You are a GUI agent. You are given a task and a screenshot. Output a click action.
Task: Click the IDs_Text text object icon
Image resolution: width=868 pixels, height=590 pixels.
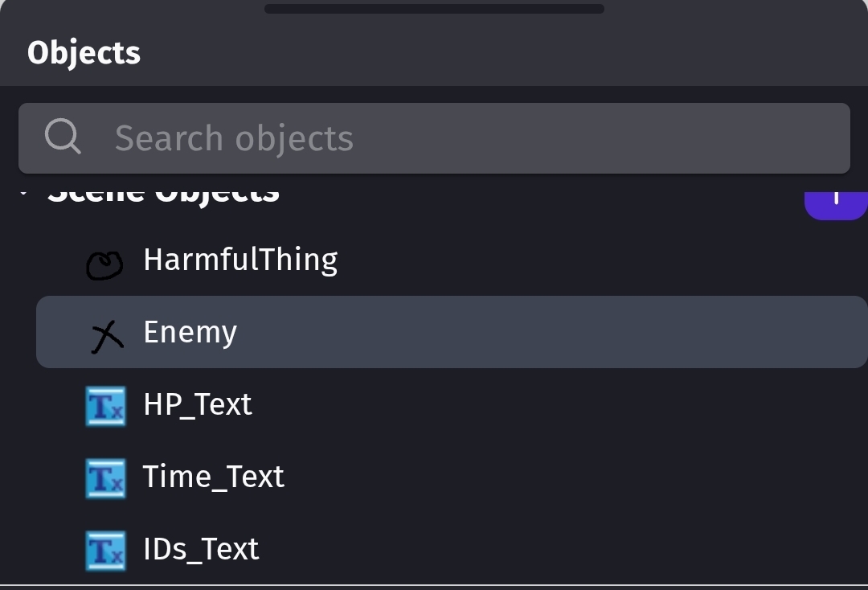click(105, 551)
